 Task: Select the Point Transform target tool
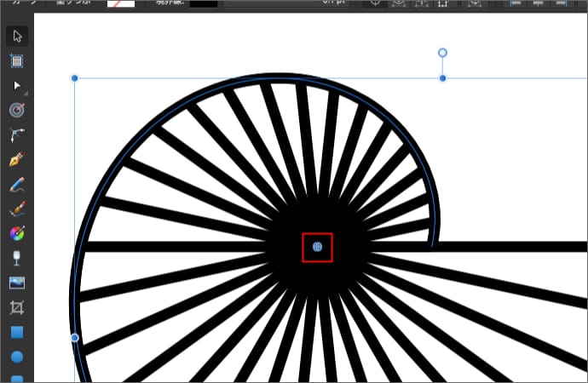pyautogui.click(x=17, y=110)
